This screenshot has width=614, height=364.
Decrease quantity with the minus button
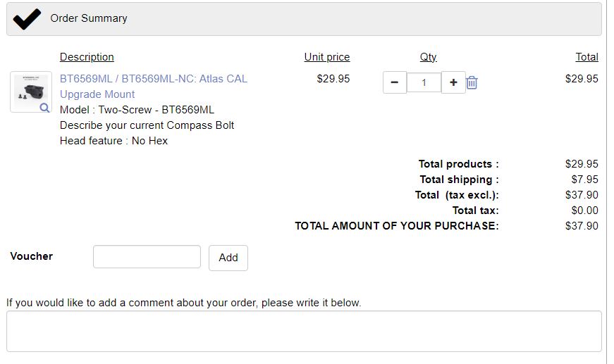tap(394, 82)
